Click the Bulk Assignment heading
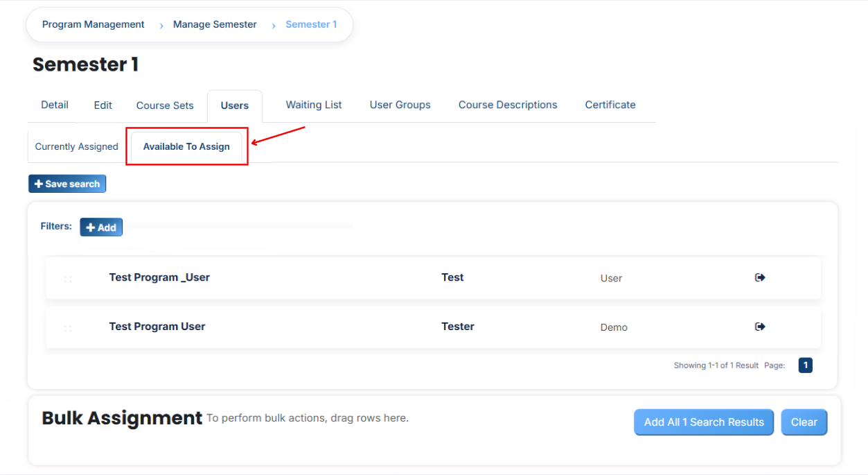Screen dimensions: 868x475 click(x=122, y=417)
